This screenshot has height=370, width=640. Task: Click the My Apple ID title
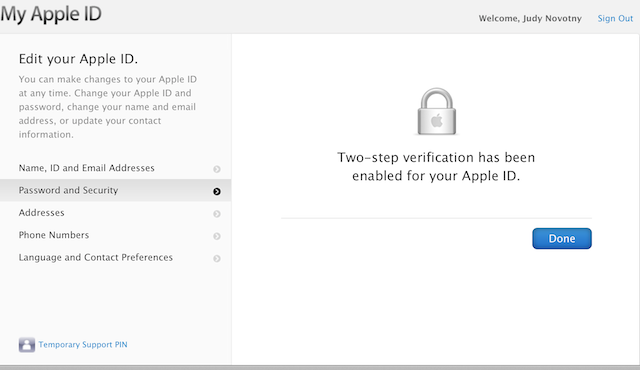click(51, 14)
